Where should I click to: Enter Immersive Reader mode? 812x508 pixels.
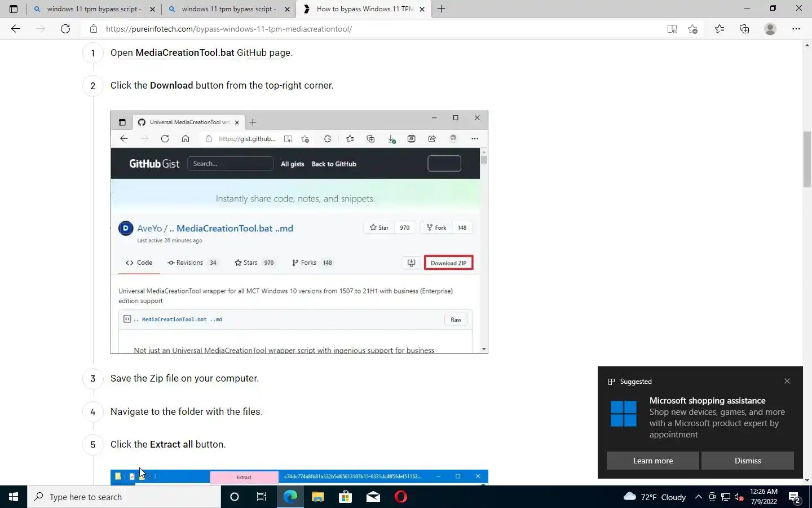pos(672,29)
